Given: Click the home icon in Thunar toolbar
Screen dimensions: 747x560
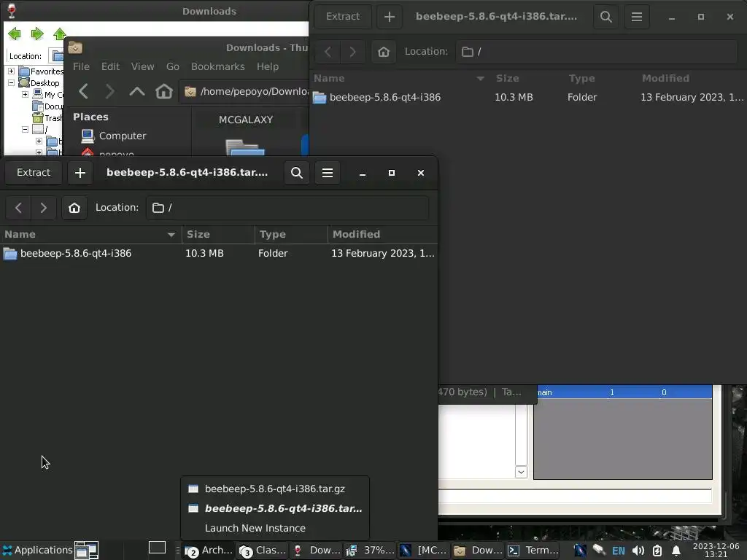Looking at the screenshot, I should (164, 91).
